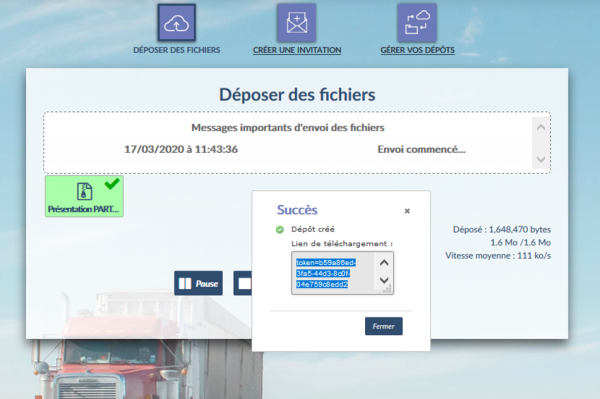Screen dimensions: 600x399
Task: Open the CRÉER UNE INVITATION link
Action: [x=297, y=50]
